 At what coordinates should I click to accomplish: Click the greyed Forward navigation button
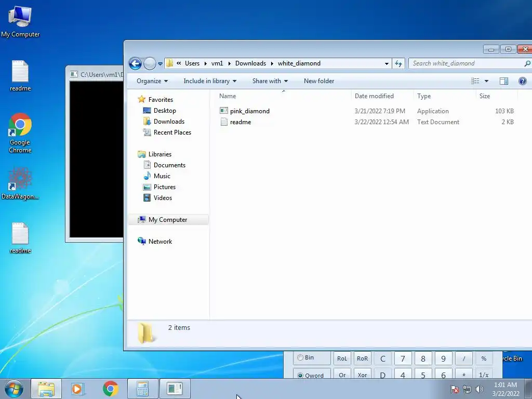pos(149,63)
